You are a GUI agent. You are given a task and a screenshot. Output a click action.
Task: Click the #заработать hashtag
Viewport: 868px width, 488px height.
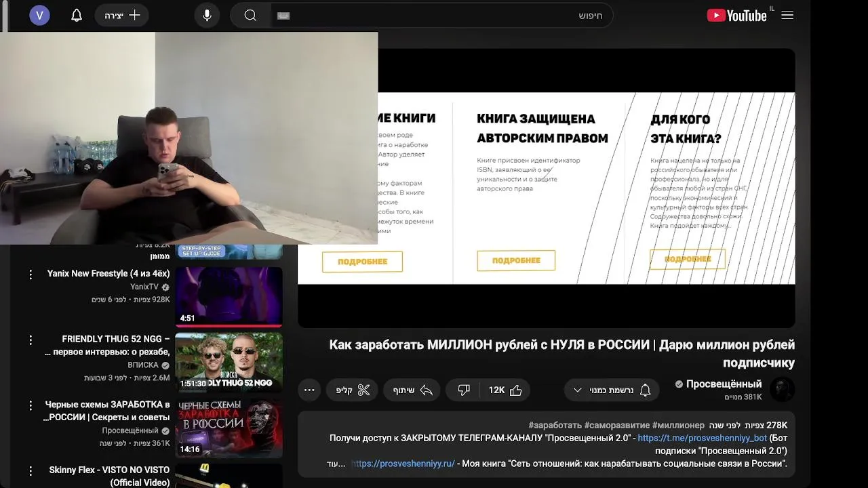[555, 425]
